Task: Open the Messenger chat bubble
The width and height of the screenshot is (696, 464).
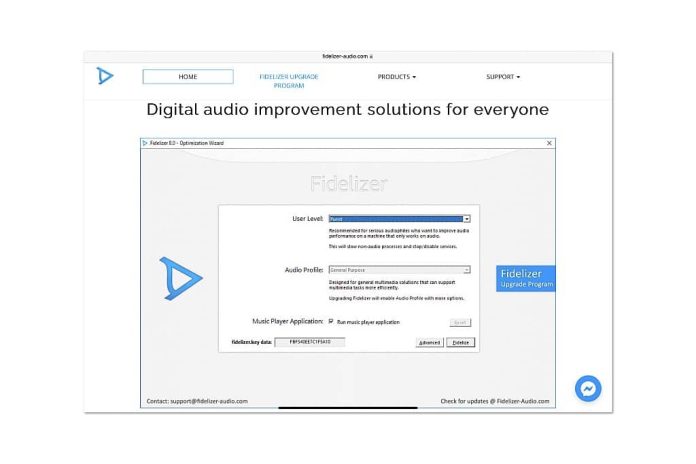Action: coord(588,389)
